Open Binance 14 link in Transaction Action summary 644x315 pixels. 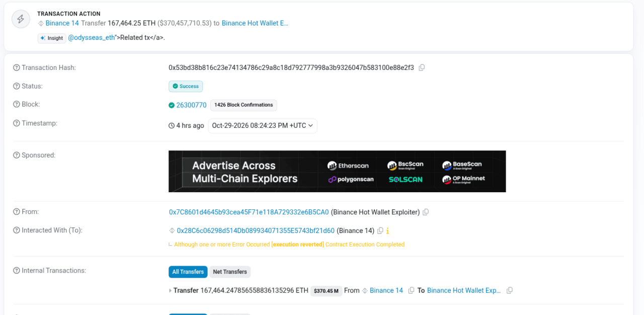tap(62, 23)
